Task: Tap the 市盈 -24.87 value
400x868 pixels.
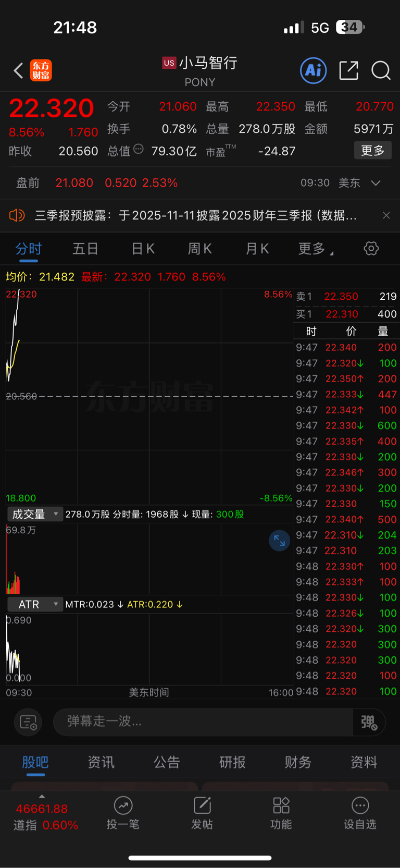Action: 277,151
